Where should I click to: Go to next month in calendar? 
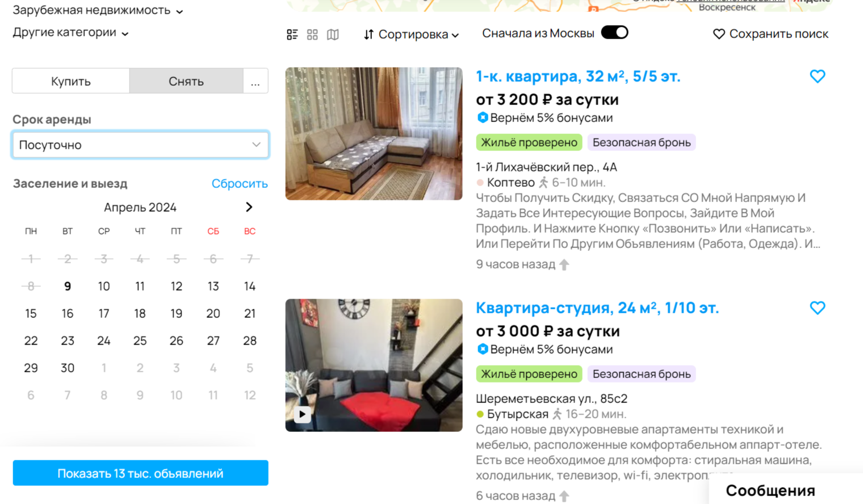249,207
